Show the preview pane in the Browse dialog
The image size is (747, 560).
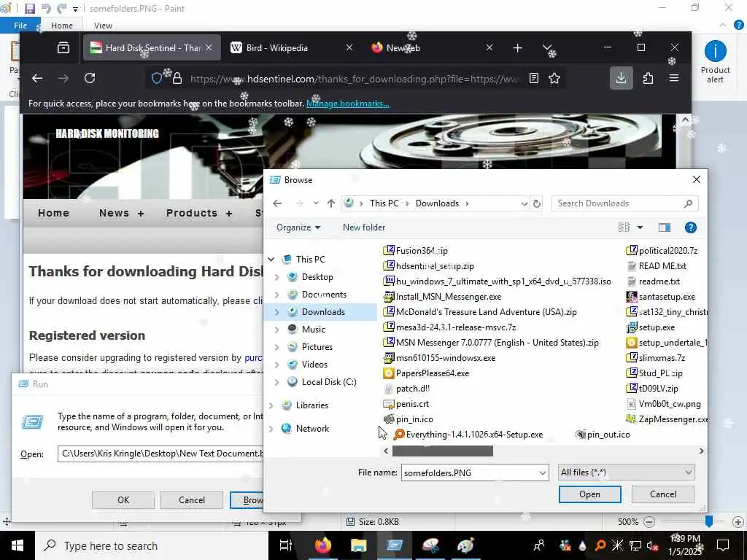[664, 227]
